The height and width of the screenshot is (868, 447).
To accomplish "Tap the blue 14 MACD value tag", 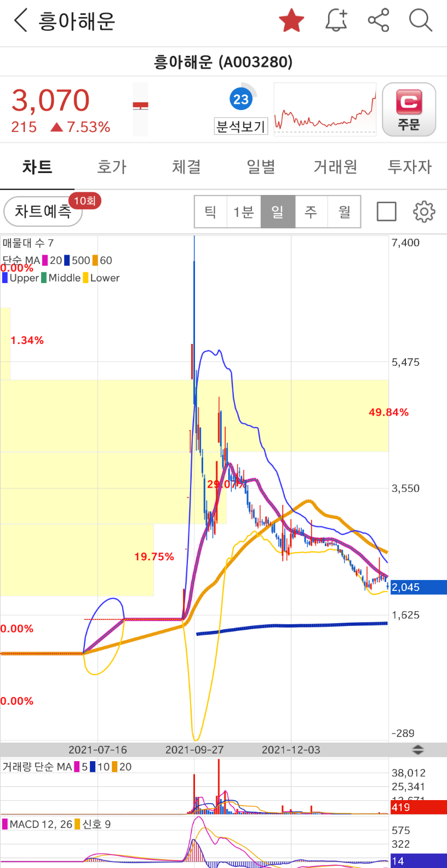I will pyautogui.click(x=419, y=861).
